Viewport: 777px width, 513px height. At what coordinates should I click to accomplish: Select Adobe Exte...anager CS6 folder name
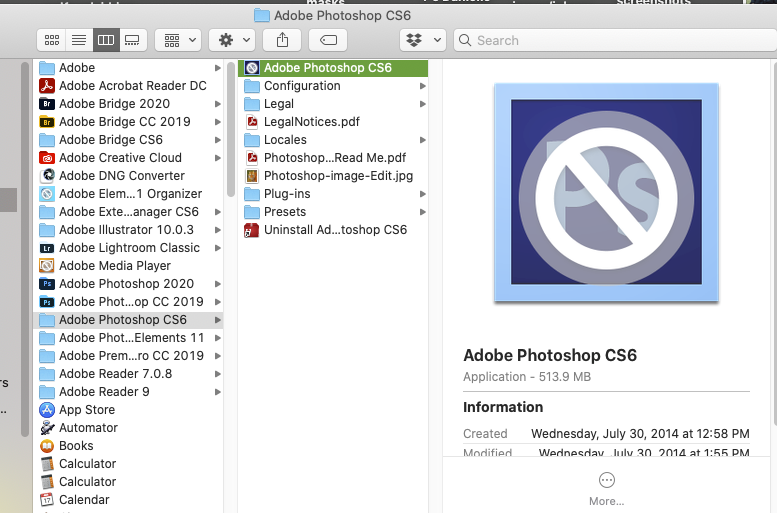pyautogui.click(x=129, y=212)
